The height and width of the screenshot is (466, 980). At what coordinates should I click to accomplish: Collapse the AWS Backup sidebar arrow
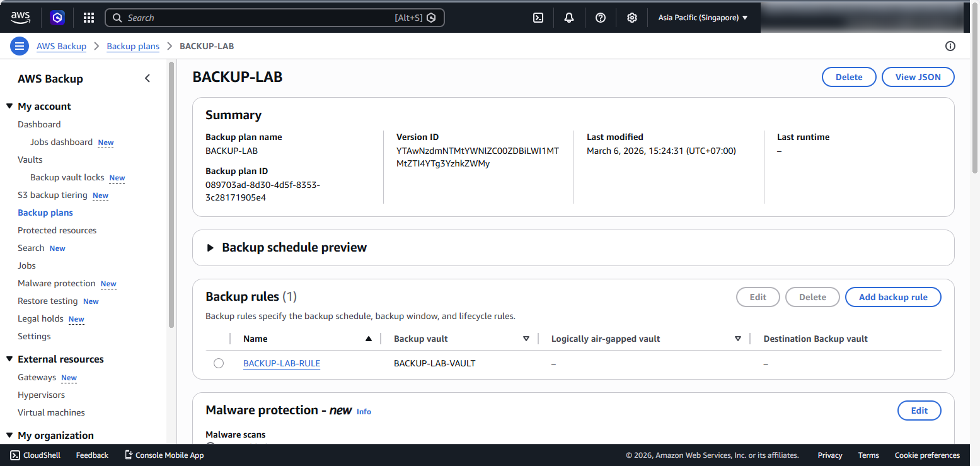(x=147, y=79)
